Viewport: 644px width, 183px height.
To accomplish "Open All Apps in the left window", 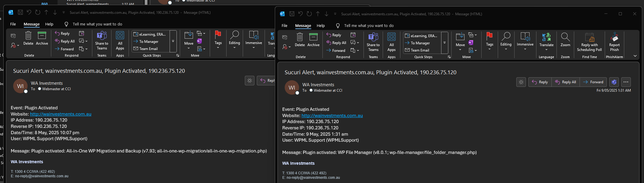I will click(120, 41).
